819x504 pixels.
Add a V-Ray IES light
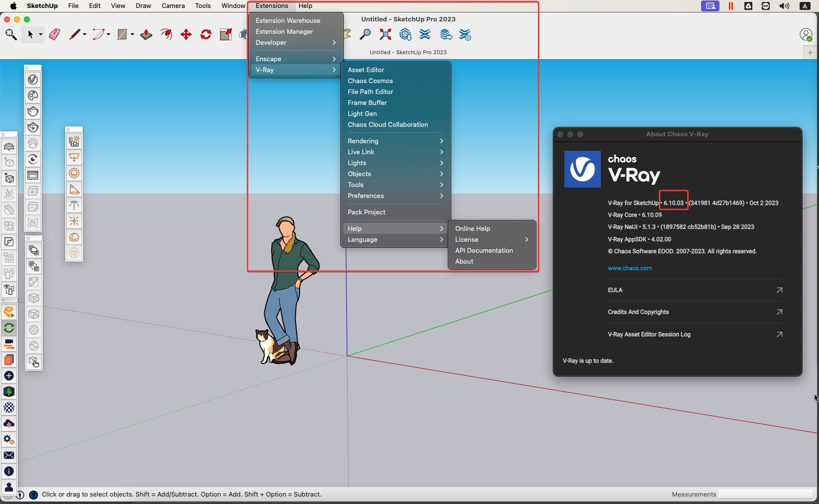coord(74,205)
